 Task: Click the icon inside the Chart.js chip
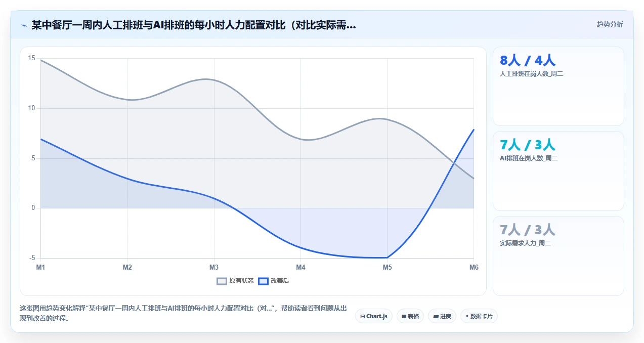click(363, 316)
